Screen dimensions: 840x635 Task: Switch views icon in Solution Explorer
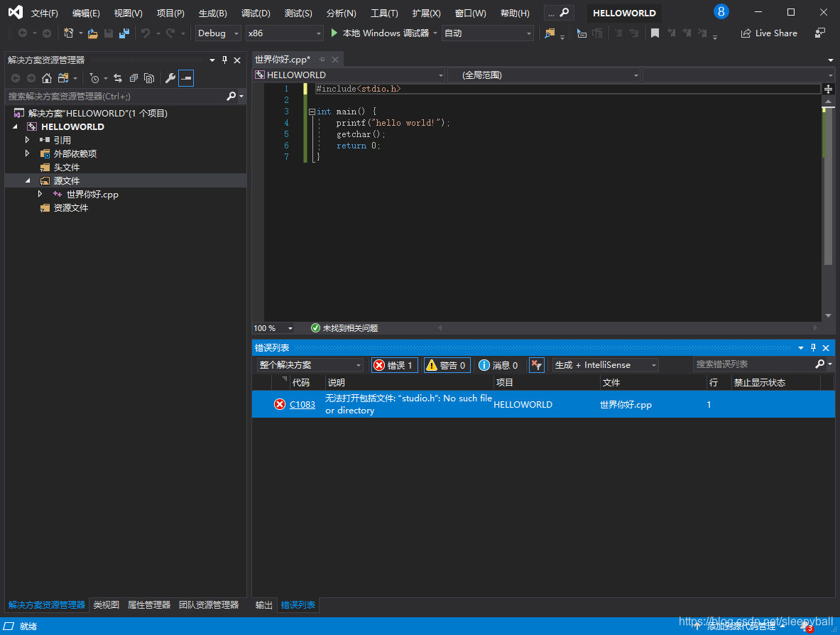(x=63, y=78)
